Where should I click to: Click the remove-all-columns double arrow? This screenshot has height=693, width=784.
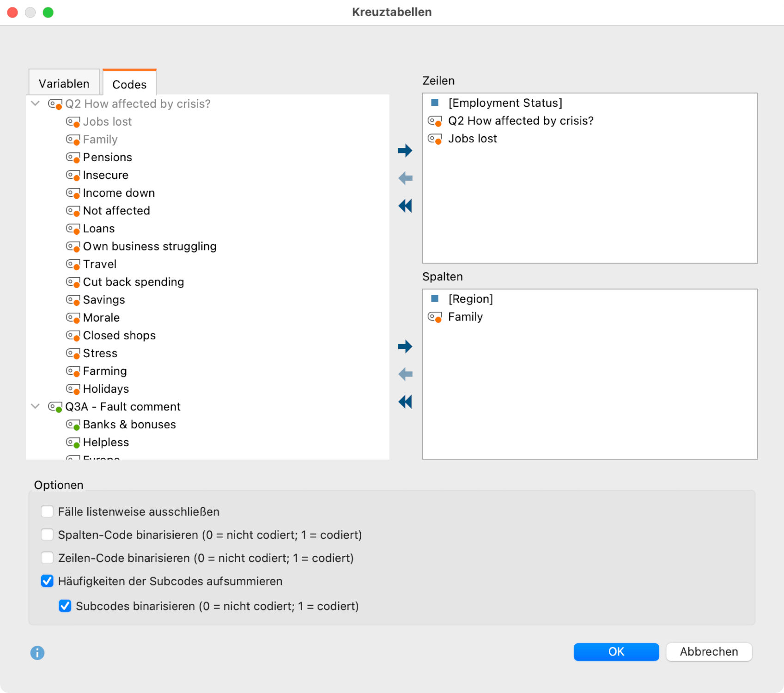405,402
